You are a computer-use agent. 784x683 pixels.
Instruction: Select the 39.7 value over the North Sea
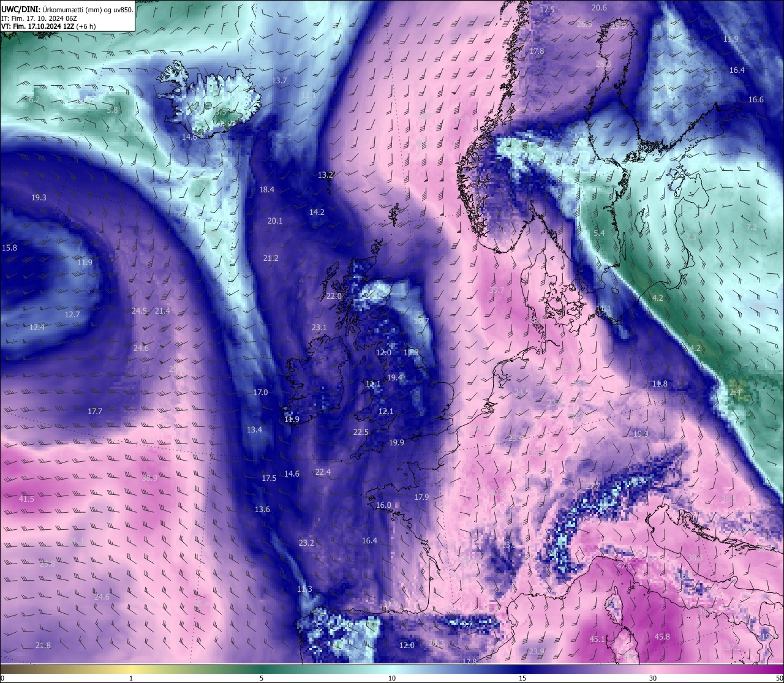[497, 290]
